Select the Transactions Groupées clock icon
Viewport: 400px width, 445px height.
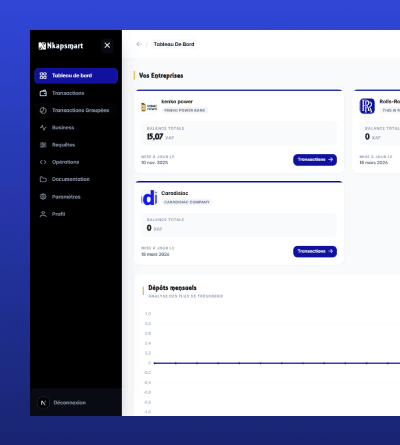coord(43,110)
